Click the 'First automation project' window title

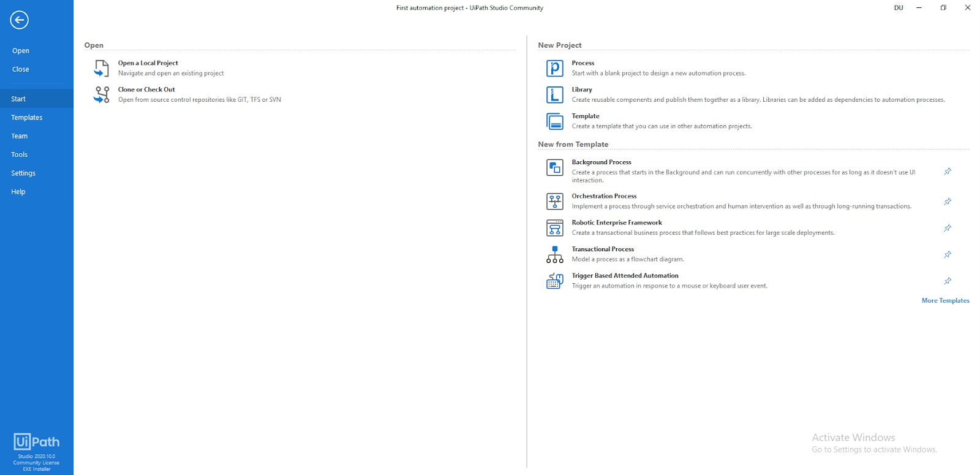pyautogui.click(x=469, y=8)
